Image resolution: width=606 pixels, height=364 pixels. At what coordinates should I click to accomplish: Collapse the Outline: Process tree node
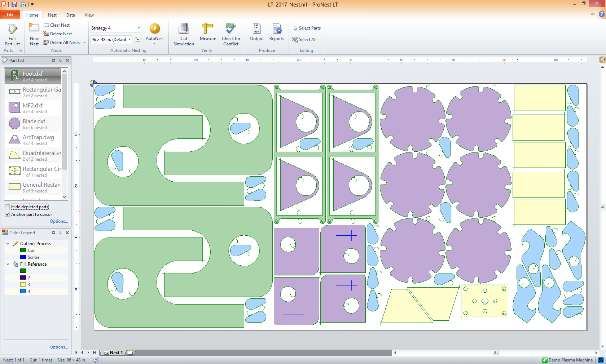[x=8, y=244]
